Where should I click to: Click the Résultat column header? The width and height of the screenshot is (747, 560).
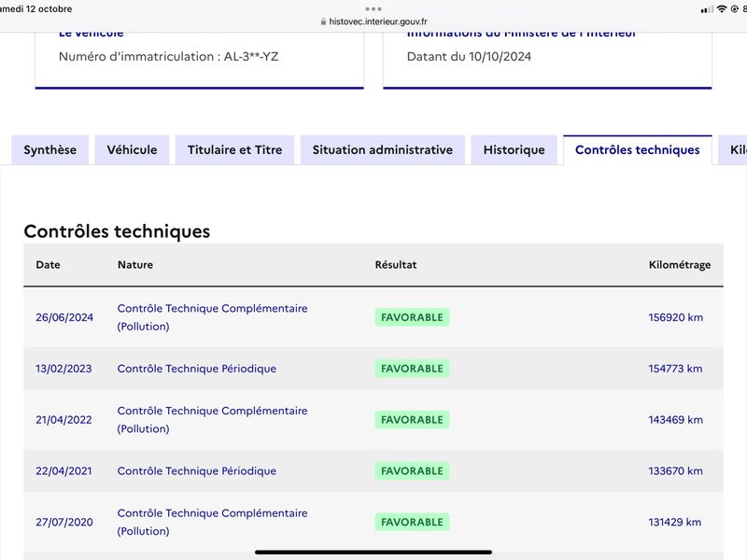coord(396,265)
